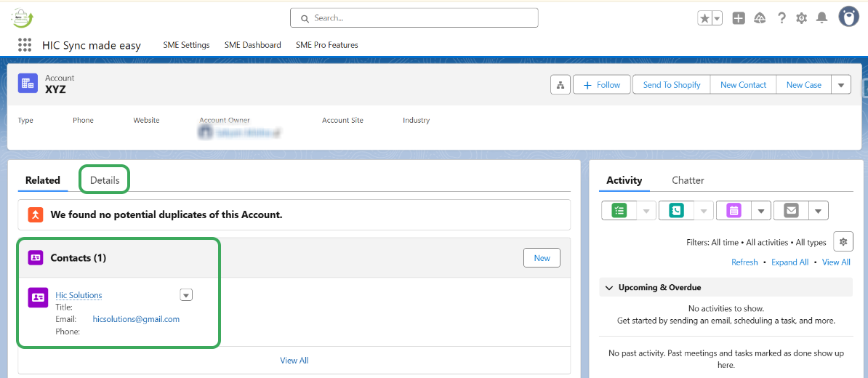Switch to the Chatter tab
The height and width of the screenshot is (378, 868).
[688, 180]
